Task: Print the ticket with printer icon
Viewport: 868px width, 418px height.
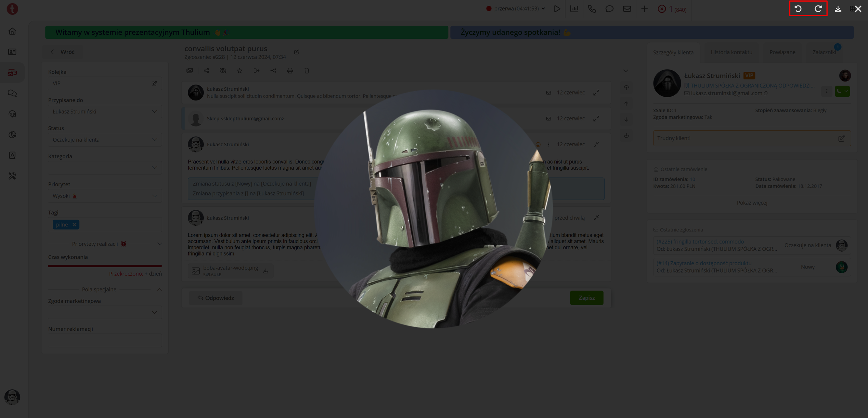Action: click(290, 71)
